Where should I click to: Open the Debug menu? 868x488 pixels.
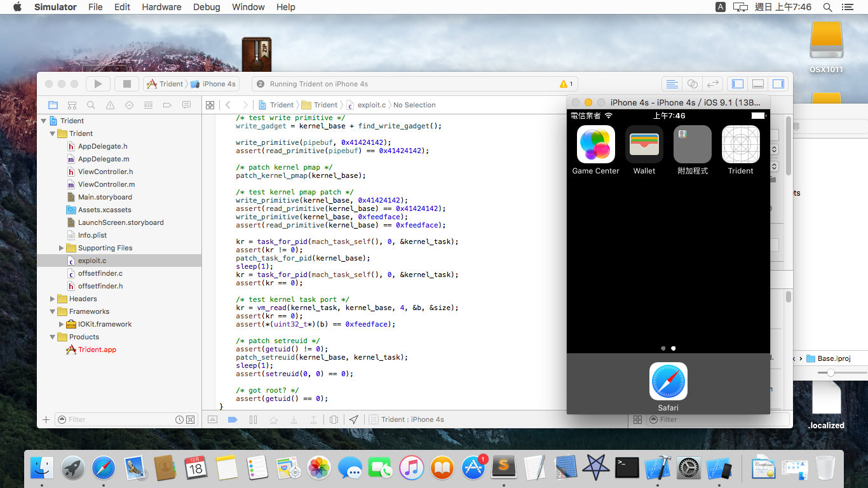(x=206, y=7)
